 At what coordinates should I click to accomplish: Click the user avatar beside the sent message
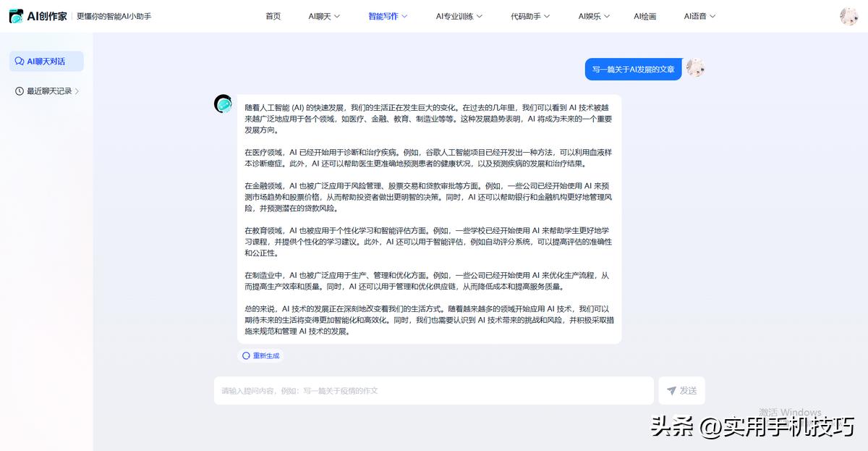695,68
